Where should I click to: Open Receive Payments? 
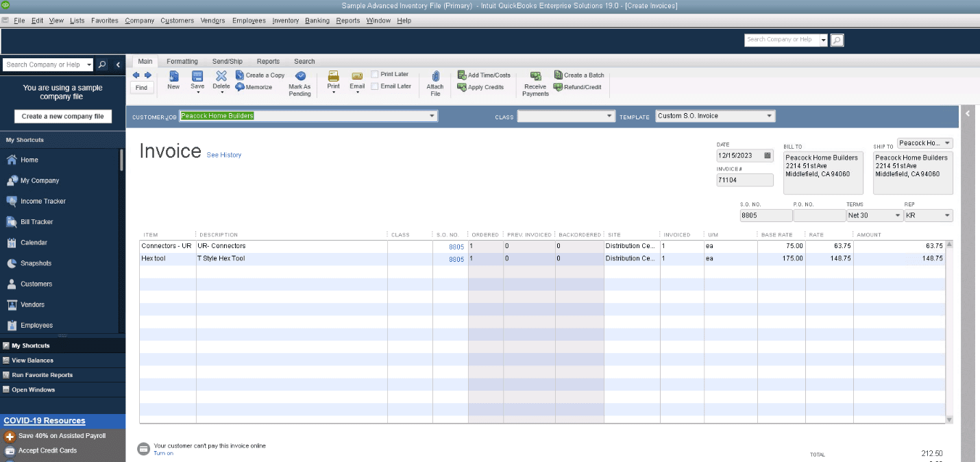pyautogui.click(x=535, y=83)
